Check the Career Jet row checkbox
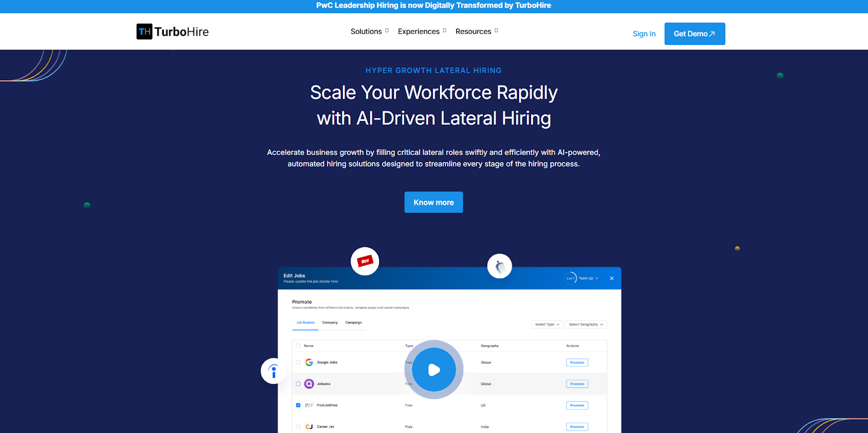Image resolution: width=868 pixels, height=433 pixels. click(x=298, y=426)
